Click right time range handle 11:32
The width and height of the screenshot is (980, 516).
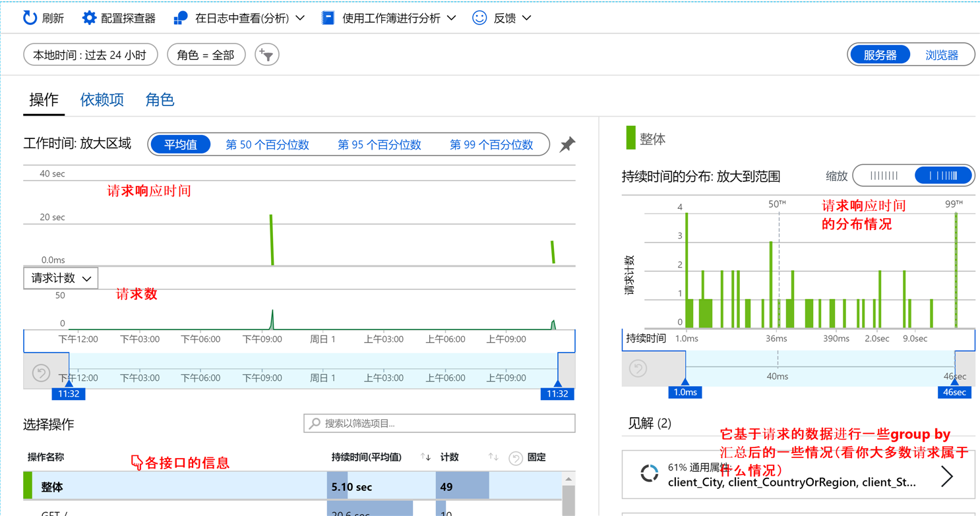(x=557, y=393)
